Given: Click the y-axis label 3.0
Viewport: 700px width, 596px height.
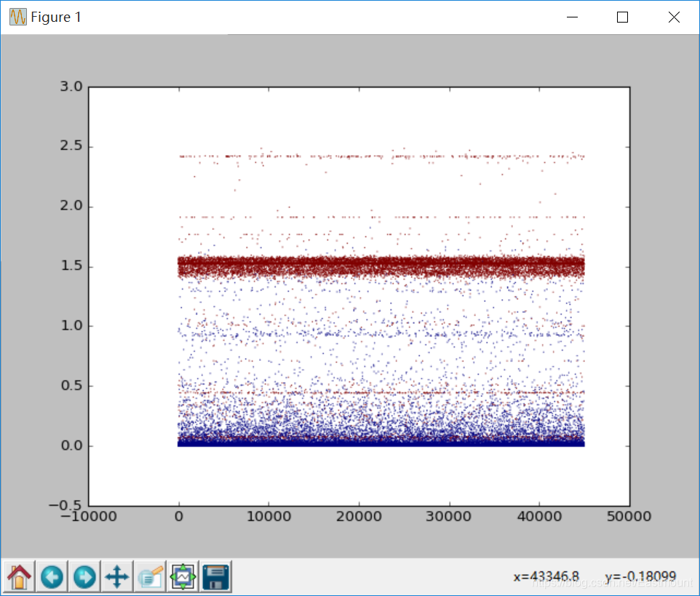Looking at the screenshot, I should click(x=71, y=86).
